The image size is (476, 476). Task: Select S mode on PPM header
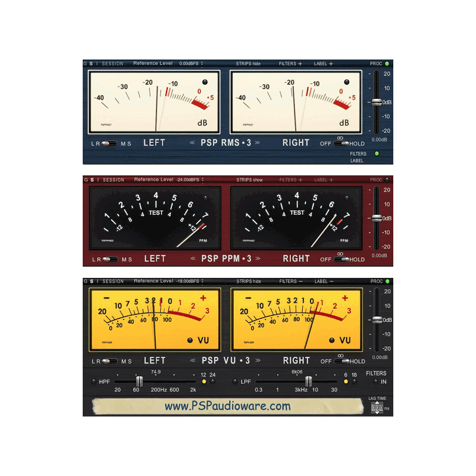[92, 180]
